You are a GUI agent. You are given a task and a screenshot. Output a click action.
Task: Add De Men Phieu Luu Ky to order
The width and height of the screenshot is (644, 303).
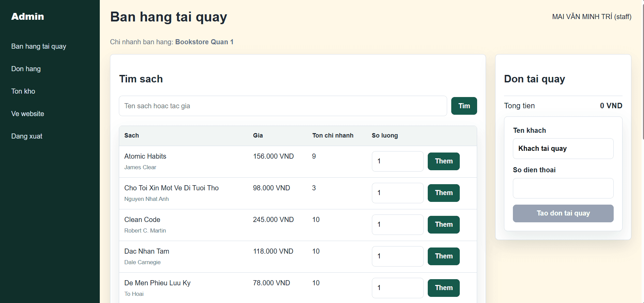tap(443, 288)
